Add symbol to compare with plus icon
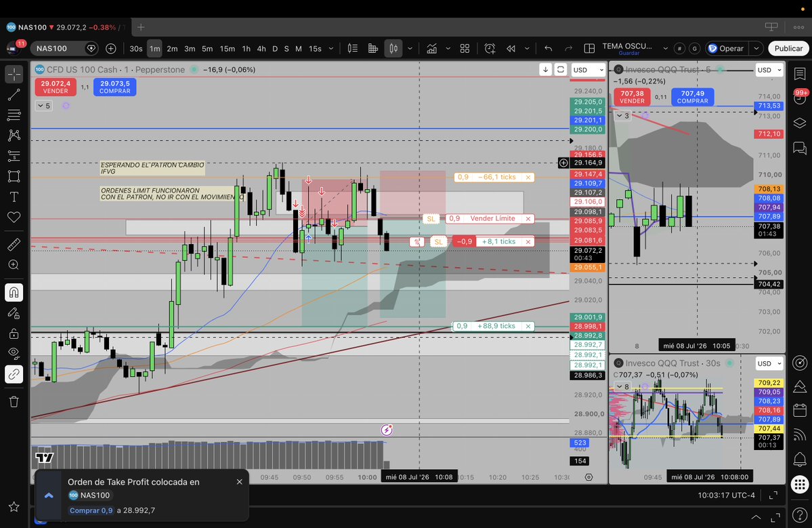This screenshot has width=812, height=528. [111, 48]
